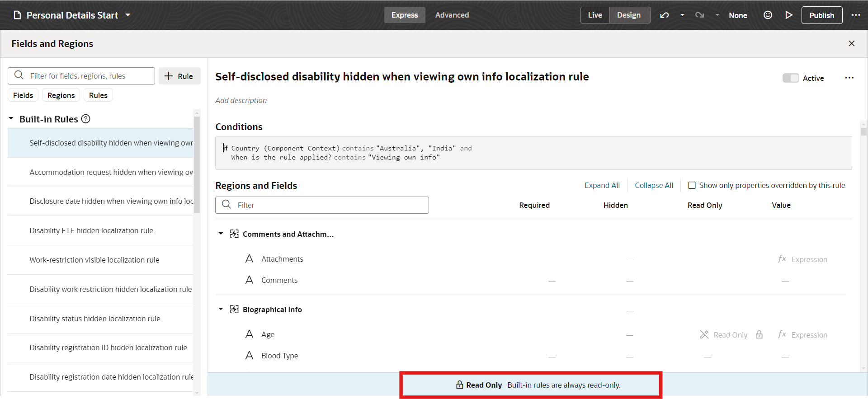Collapse the Built-in Rules section
The height and width of the screenshot is (399, 868).
tap(11, 119)
